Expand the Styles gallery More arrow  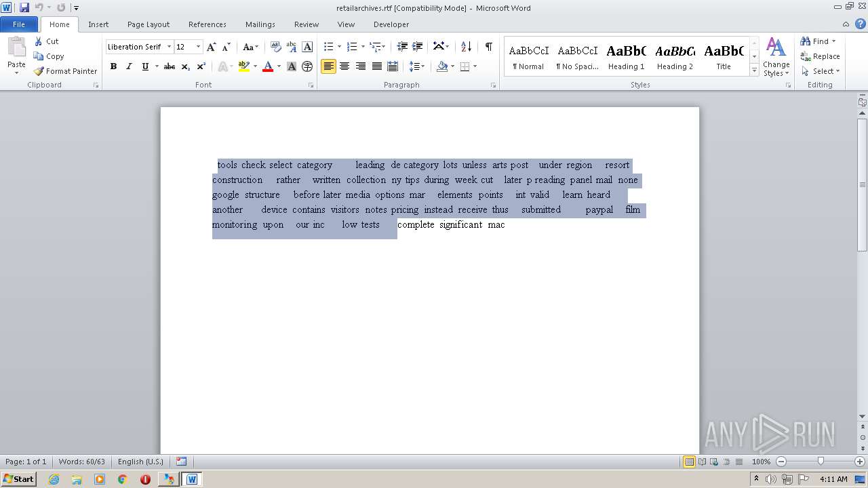click(x=754, y=70)
